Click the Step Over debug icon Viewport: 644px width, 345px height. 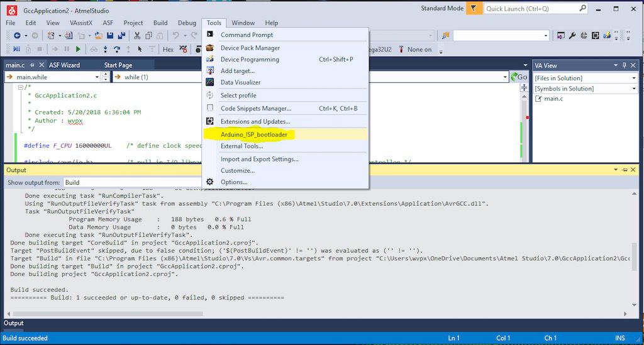[116, 49]
